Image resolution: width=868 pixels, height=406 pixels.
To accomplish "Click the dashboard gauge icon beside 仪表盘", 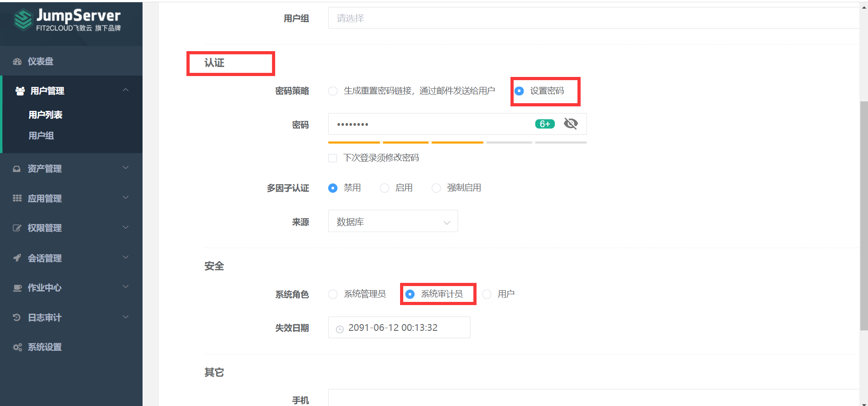I will 17,62.
